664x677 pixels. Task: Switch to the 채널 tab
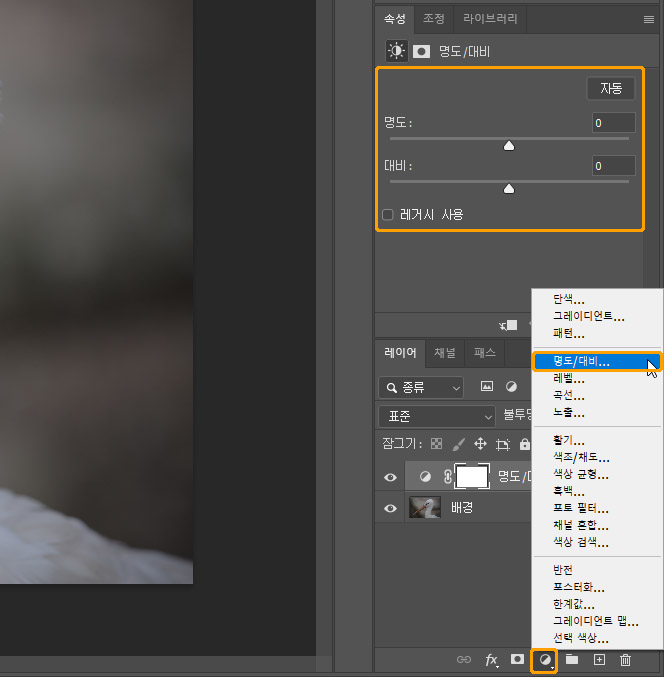(445, 353)
